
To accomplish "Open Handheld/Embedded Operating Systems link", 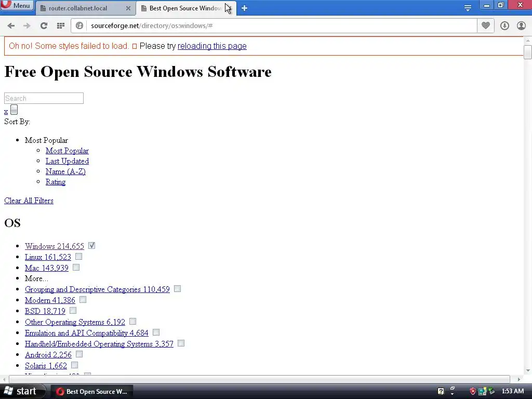I will pyautogui.click(x=99, y=344).
